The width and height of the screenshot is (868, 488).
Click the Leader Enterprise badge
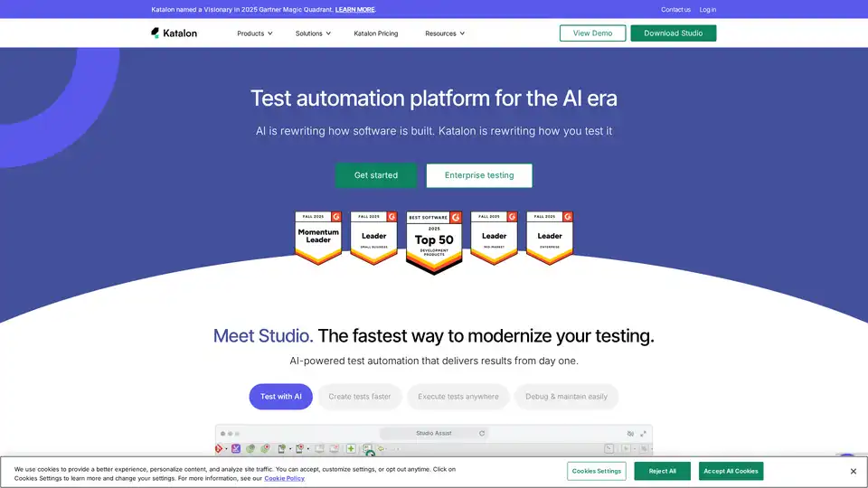(550, 238)
